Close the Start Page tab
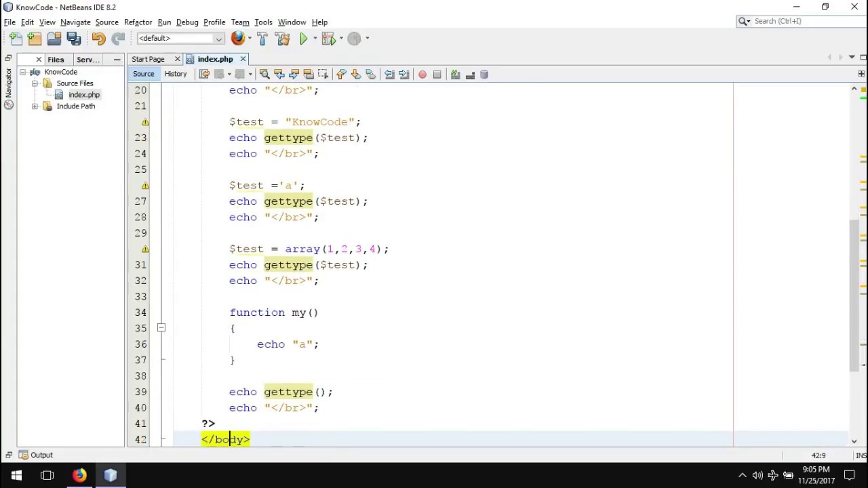Viewport: 868px width, 488px height. click(x=178, y=59)
